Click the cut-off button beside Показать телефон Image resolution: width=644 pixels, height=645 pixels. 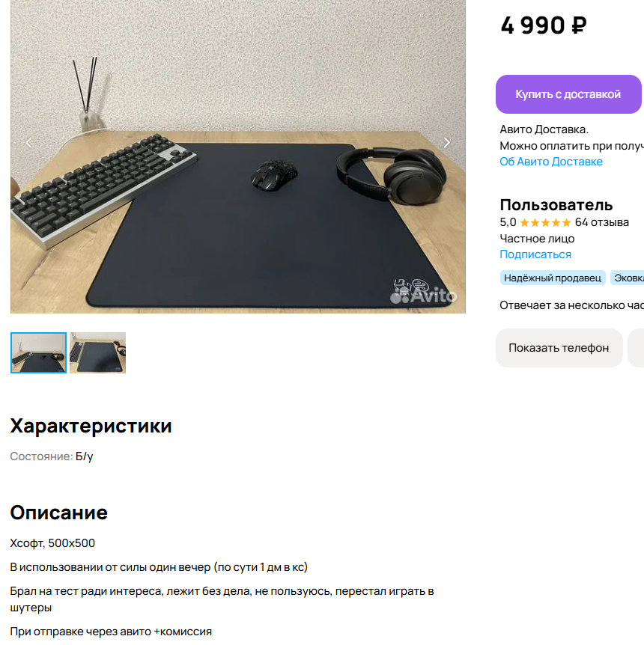(x=636, y=348)
